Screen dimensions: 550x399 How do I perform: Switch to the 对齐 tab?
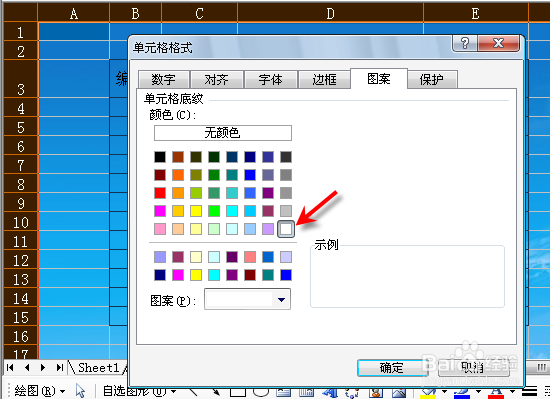click(x=217, y=80)
